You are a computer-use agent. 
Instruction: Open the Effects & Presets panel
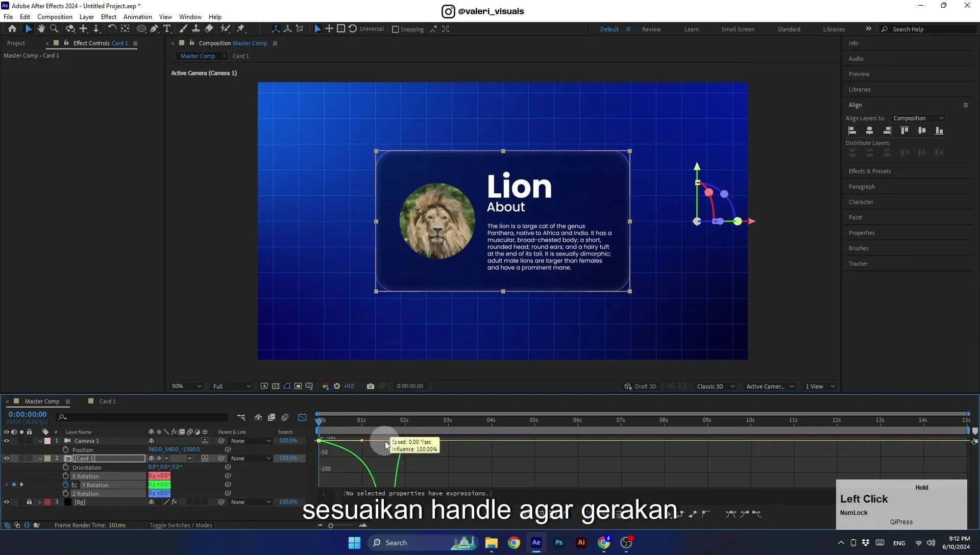pyautogui.click(x=870, y=171)
